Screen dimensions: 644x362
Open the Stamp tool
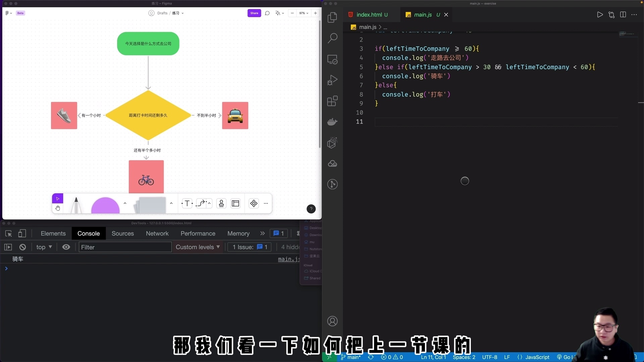pos(221,203)
